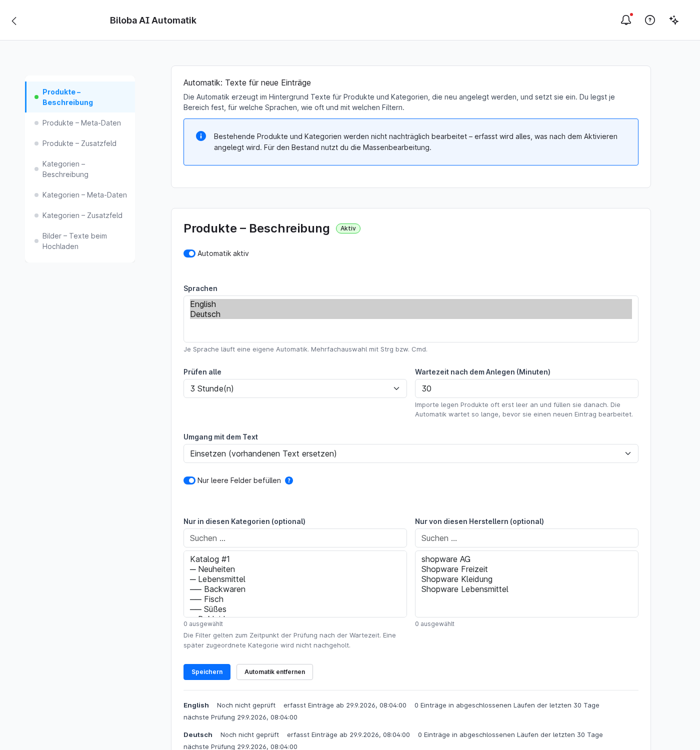Select Katalog #1 in category list
This screenshot has width=700, height=750.
pos(295,559)
